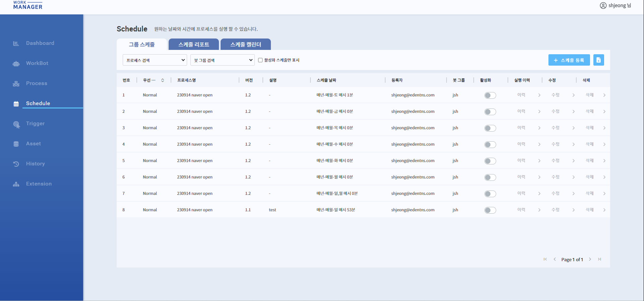The height and width of the screenshot is (301, 644).
Task: Click the 스케줄 날짜 column header
Action: [327, 80]
